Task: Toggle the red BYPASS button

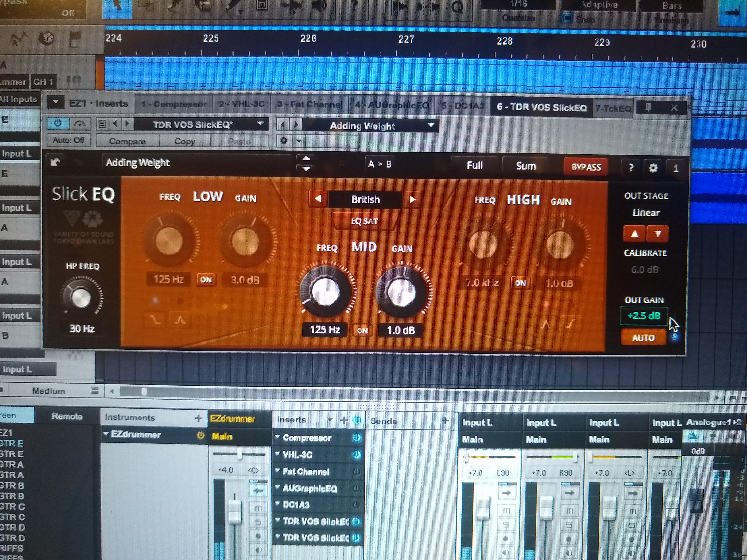Action: coord(586,167)
